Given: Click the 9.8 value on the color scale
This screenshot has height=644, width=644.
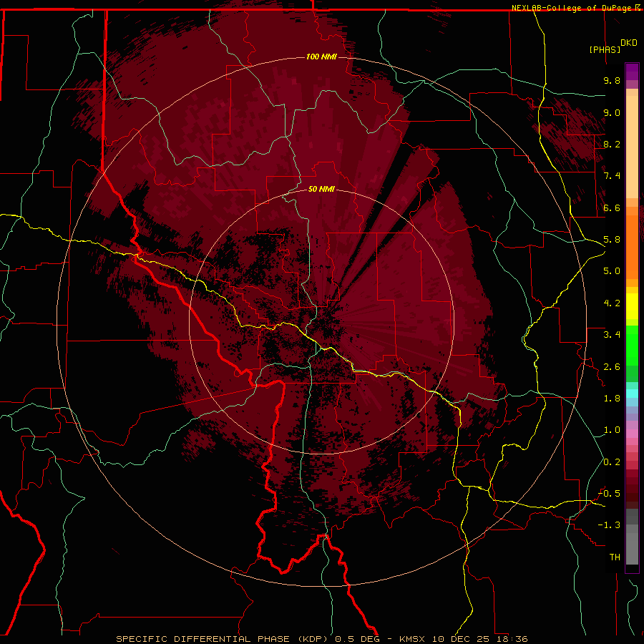Looking at the screenshot, I should (612, 80).
